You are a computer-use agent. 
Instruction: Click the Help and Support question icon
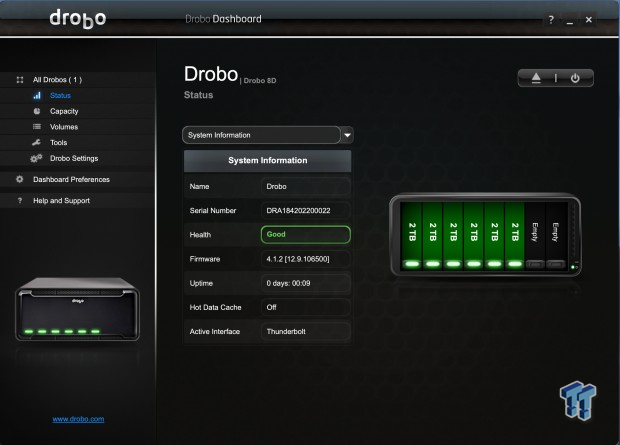click(x=20, y=201)
